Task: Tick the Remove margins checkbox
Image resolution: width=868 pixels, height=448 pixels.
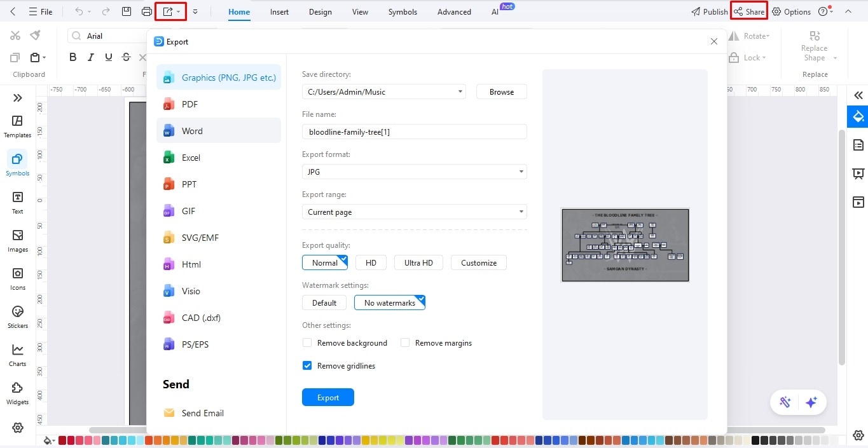Action: (x=405, y=343)
